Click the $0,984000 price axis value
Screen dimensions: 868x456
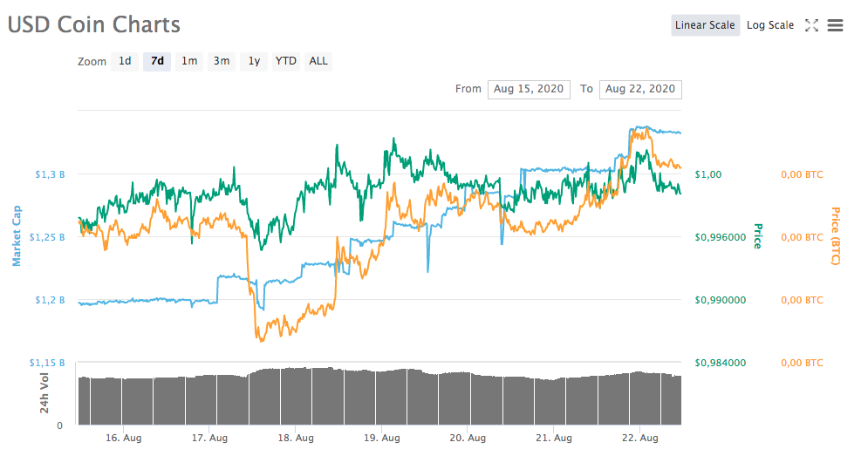click(x=721, y=363)
